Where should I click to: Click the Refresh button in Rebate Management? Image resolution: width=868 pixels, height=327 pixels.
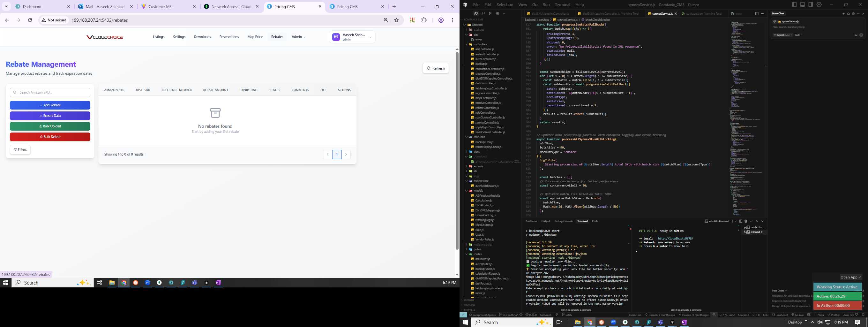[x=435, y=68]
